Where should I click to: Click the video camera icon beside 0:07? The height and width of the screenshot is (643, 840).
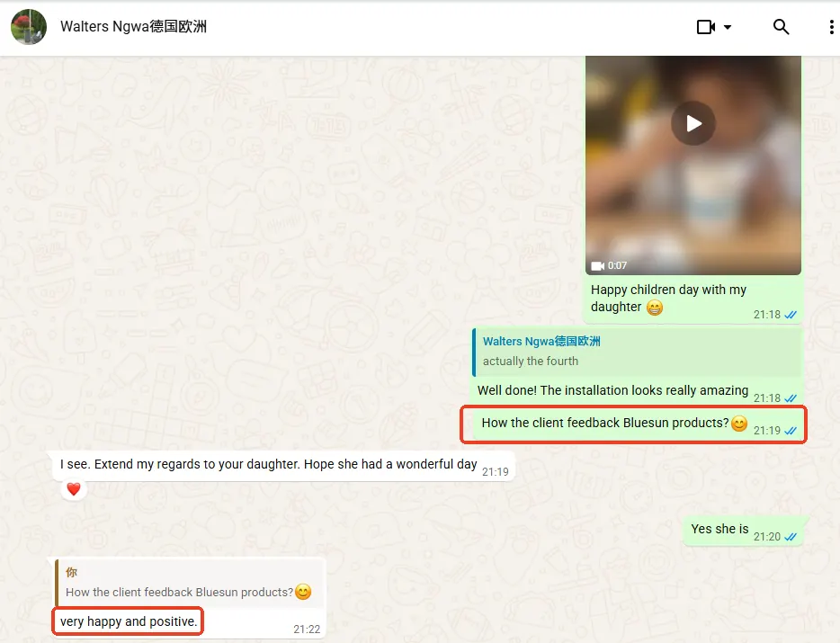click(x=597, y=266)
